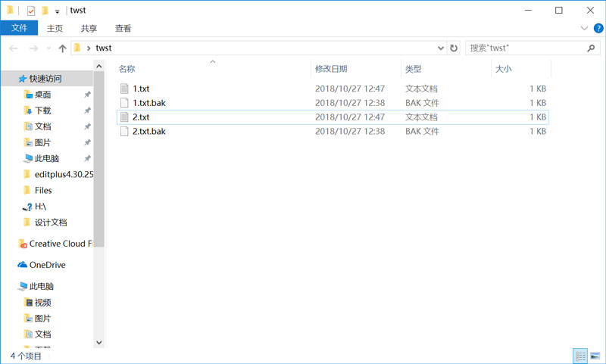This screenshot has width=606, height=364.
Task: Select 快速访问 in the navigation pane
Action: click(x=45, y=79)
